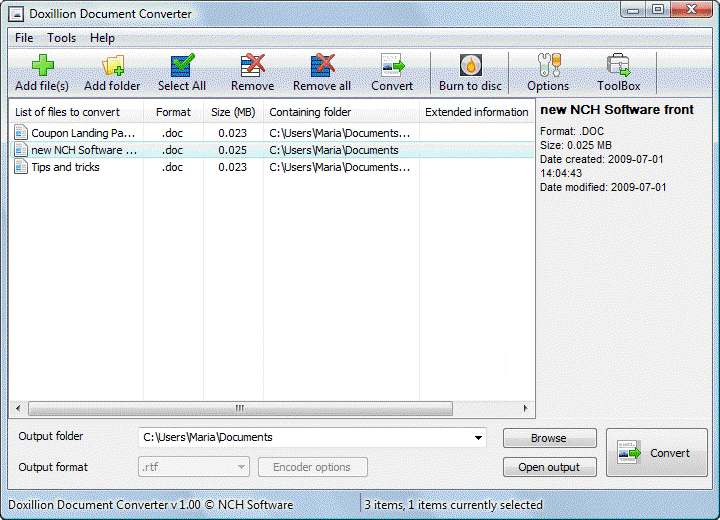This screenshot has width=720, height=520.
Task: Minimize the Doxillion window
Action: pos(633,10)
